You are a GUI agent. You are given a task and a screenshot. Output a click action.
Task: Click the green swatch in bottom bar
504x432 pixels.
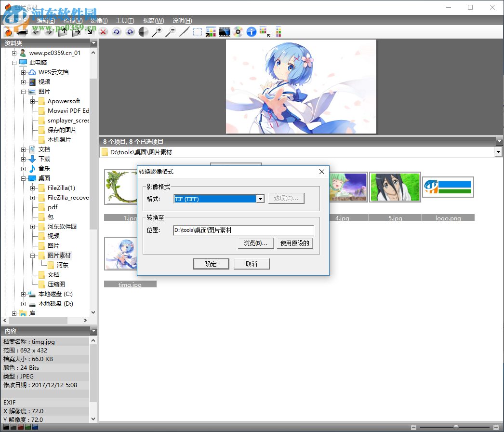pyautogui.click(x=28, y=427)
